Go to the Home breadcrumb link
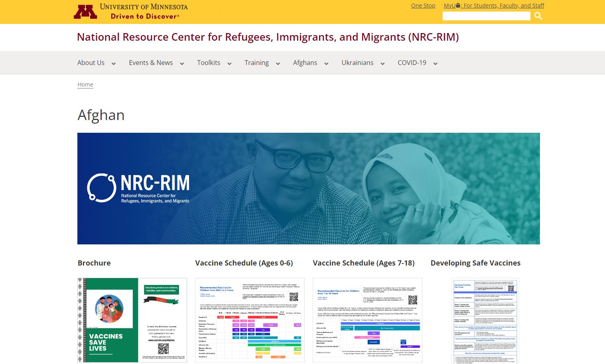The width and height of the screenshot is (605, 364). [85, 85]
